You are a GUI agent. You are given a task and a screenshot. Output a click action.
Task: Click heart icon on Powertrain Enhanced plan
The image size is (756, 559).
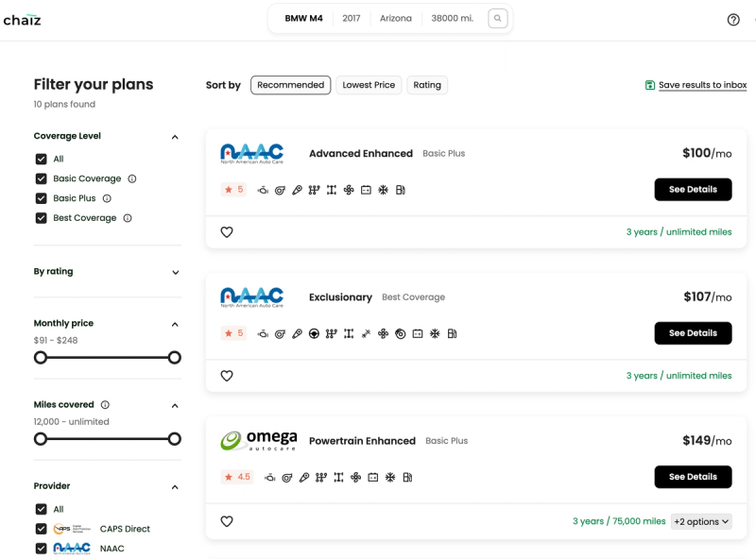point(227,521)
